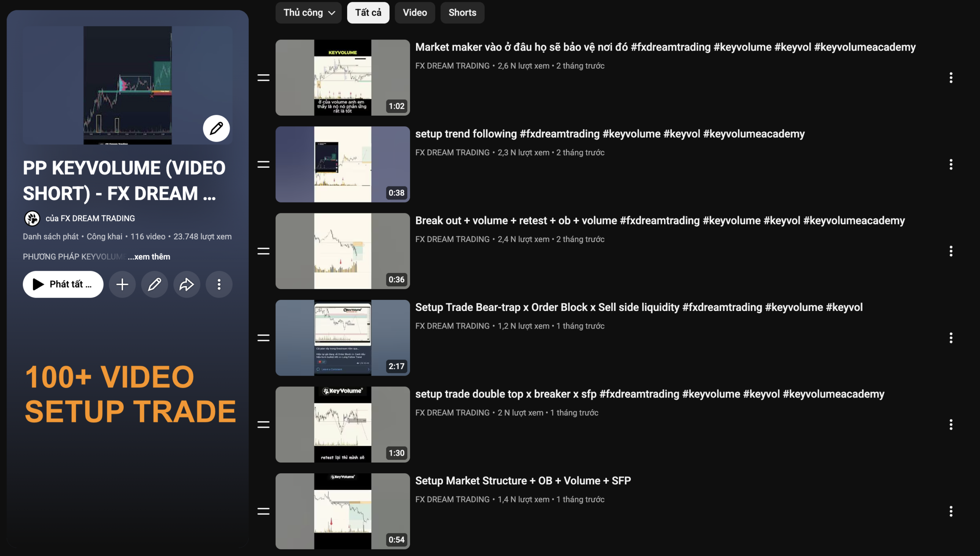Open options menu for setup trend following video
Image resolution: width=980 pixels, height=556 pixels.
pyautogui.click(x=951, y=165)
